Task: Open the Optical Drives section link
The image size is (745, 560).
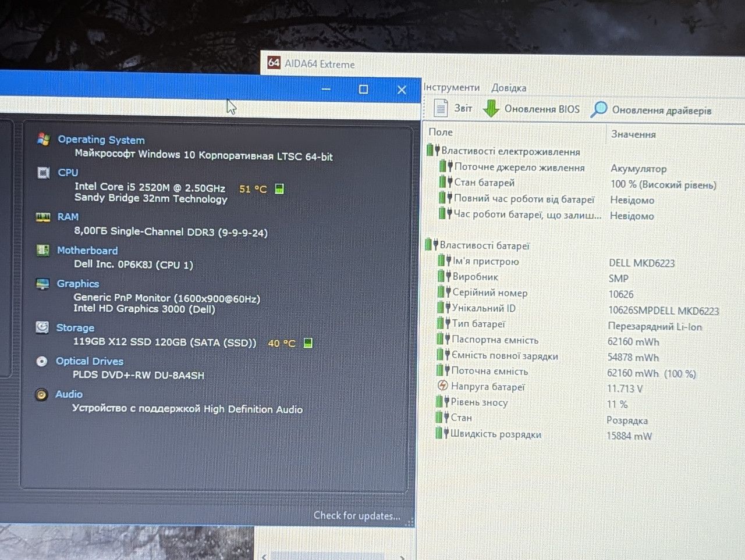Action: [x=90, y=361]
